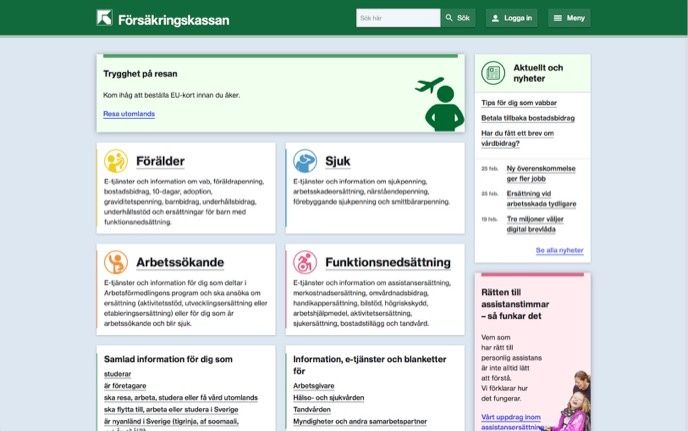
Task: Select the Arbetsgivare link
Action: point(313,384)
